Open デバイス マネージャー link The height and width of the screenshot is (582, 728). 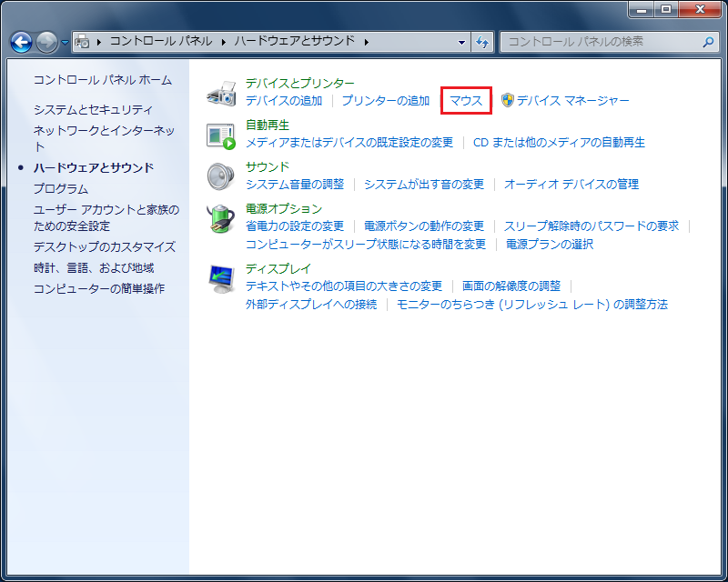[572, 101]
